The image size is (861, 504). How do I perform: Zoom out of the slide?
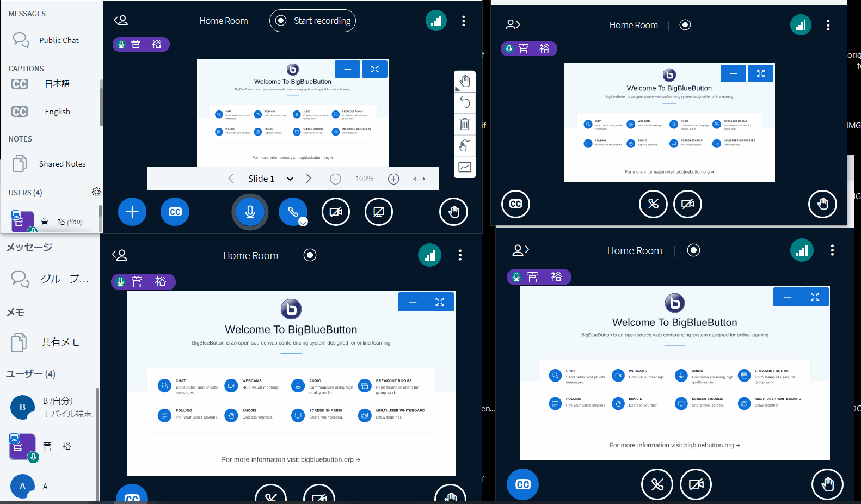(336, 179)
